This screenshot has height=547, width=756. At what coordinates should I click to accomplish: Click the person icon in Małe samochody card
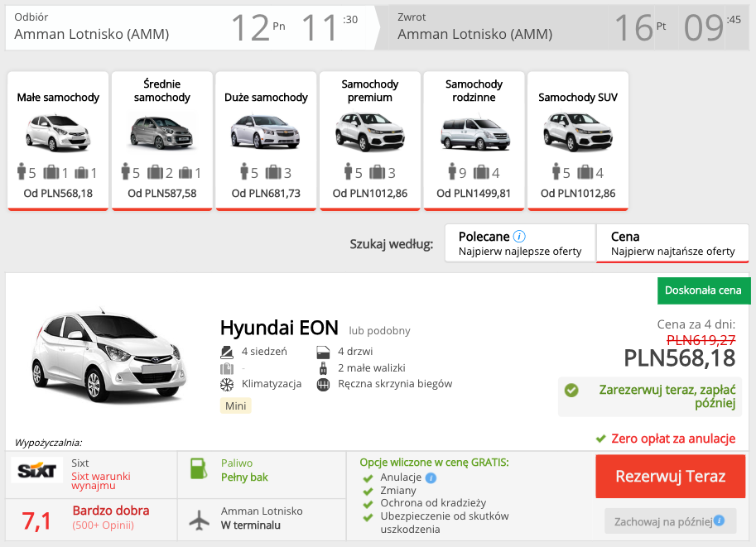click(22, 171)
